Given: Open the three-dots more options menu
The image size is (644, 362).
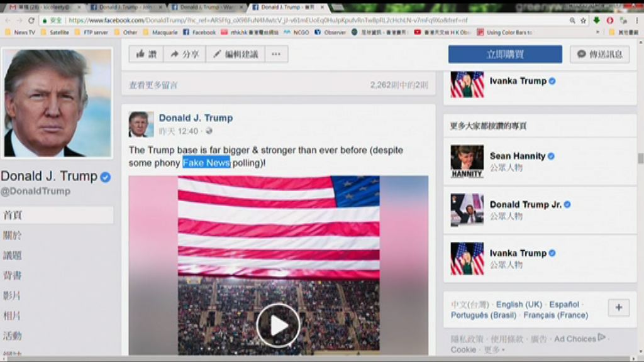Looking at the screenshot, I should (275, 54).
